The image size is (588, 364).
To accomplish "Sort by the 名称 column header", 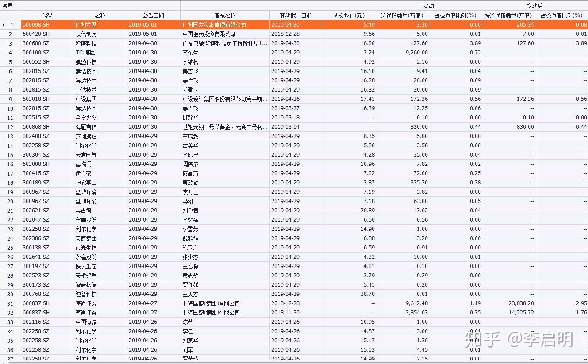I will tap(100, 15).
